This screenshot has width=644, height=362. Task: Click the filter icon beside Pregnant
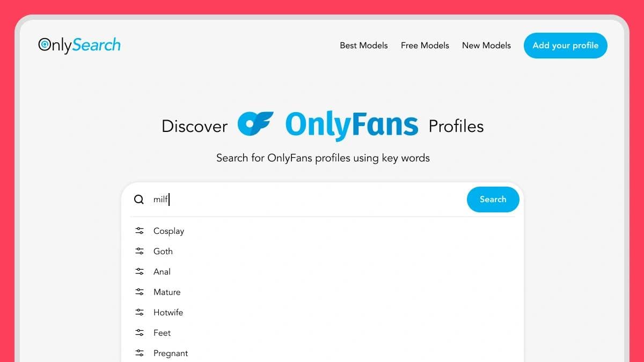tap(139, 353)
